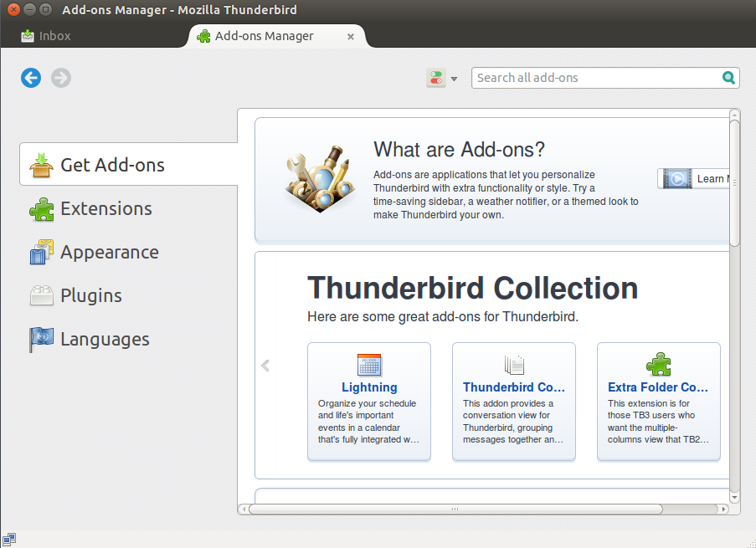Image resolution: width=756 pixels, height=548 pixels.
Task: Click the Lightning calendar icon
Action: click(x=369, y=365)
